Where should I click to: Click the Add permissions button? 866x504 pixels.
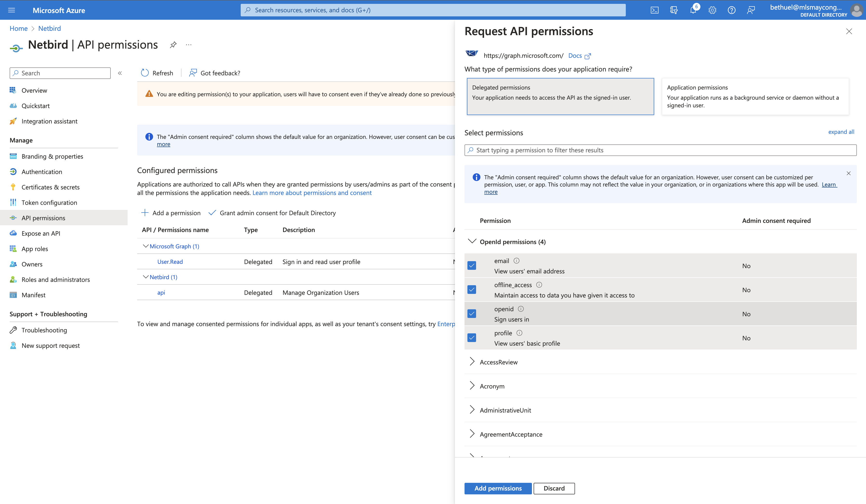[x=498, y=488]
